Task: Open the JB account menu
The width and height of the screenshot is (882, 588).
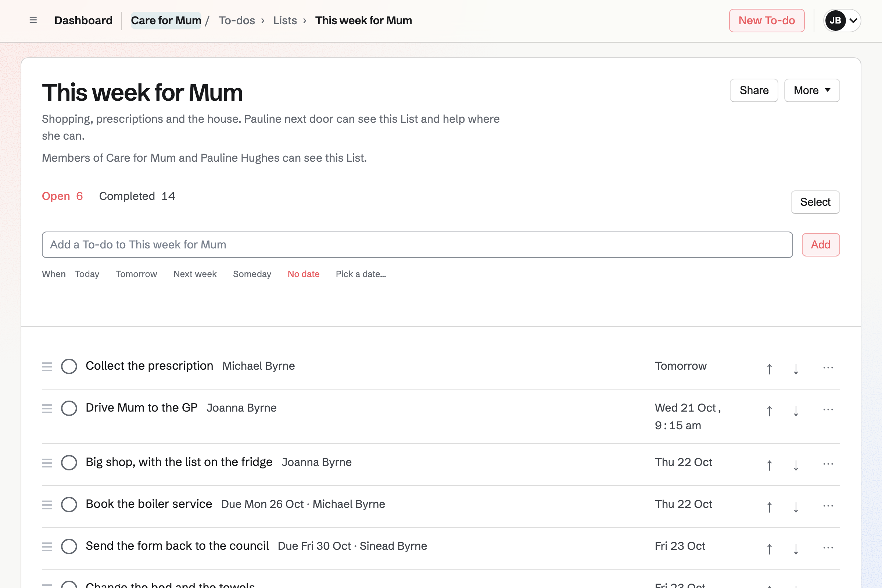Action: click(x=842, y=21)
